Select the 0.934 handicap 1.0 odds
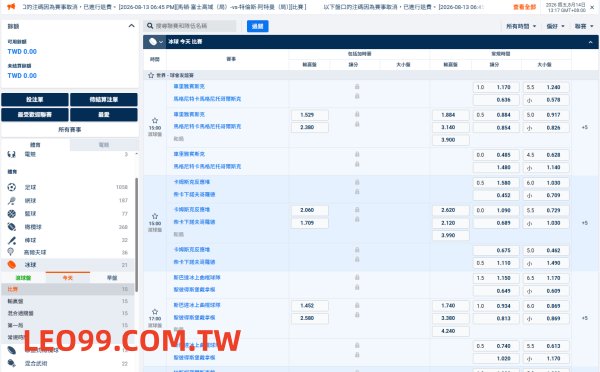The height and width of the screenshot is (372, 600). pos(496,306)
